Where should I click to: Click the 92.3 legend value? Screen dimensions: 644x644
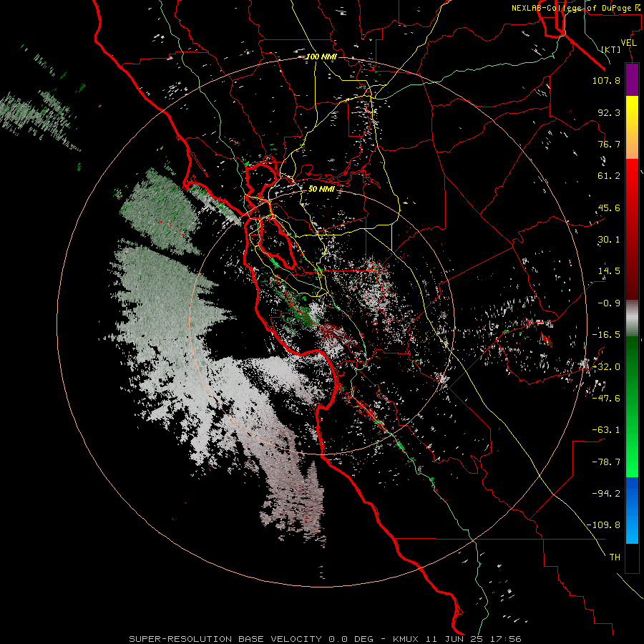609,112
